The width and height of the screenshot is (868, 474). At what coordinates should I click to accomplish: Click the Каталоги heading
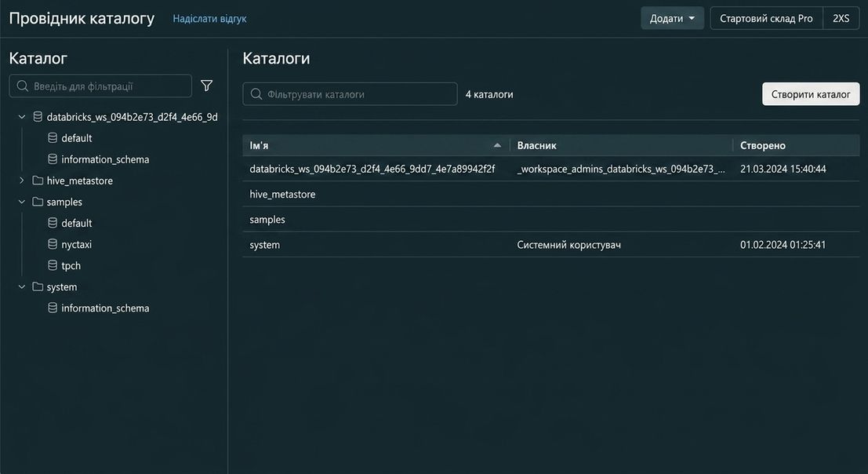276,58
